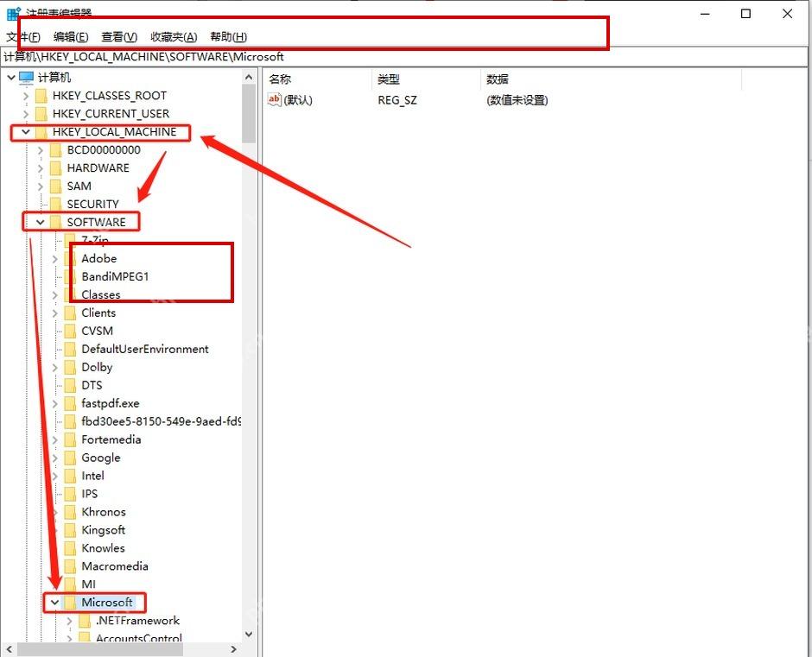Select the .NETFramework key label
Viewport: 812px width, 657px height.
(x=137, y=621)
